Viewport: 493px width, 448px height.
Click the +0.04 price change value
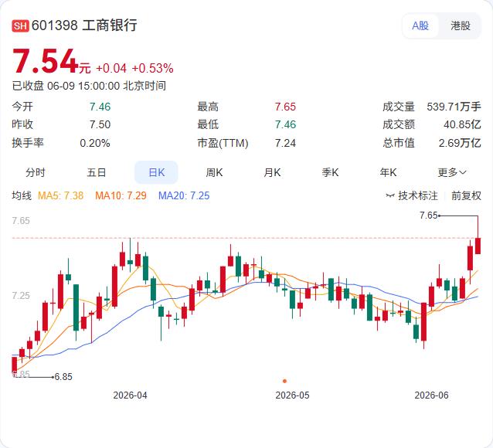111,69
